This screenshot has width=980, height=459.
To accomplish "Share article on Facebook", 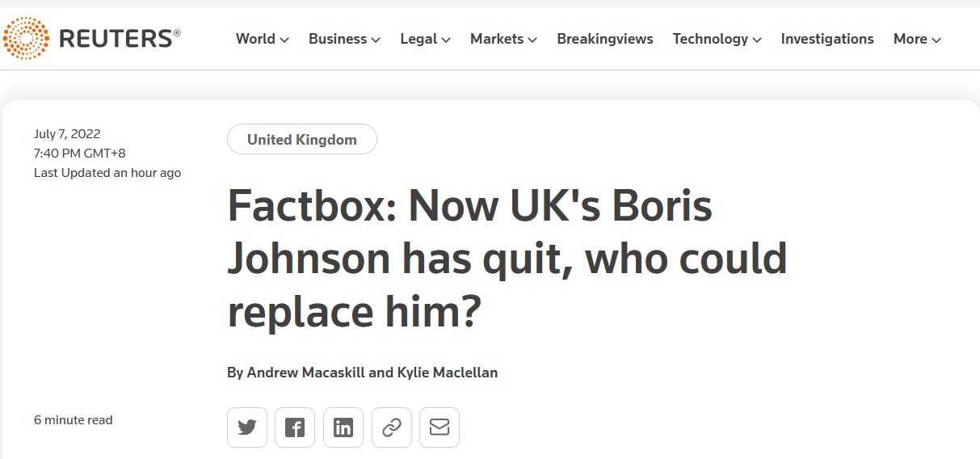I will [295, 427].
